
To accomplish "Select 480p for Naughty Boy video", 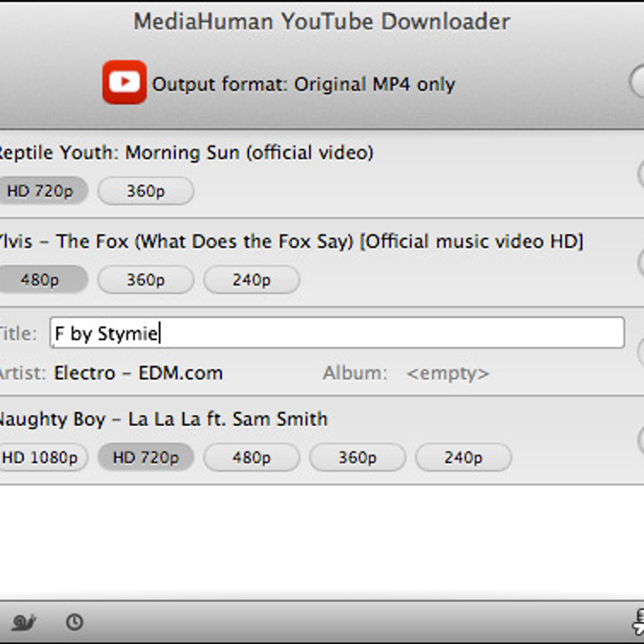I will point(252,457).
